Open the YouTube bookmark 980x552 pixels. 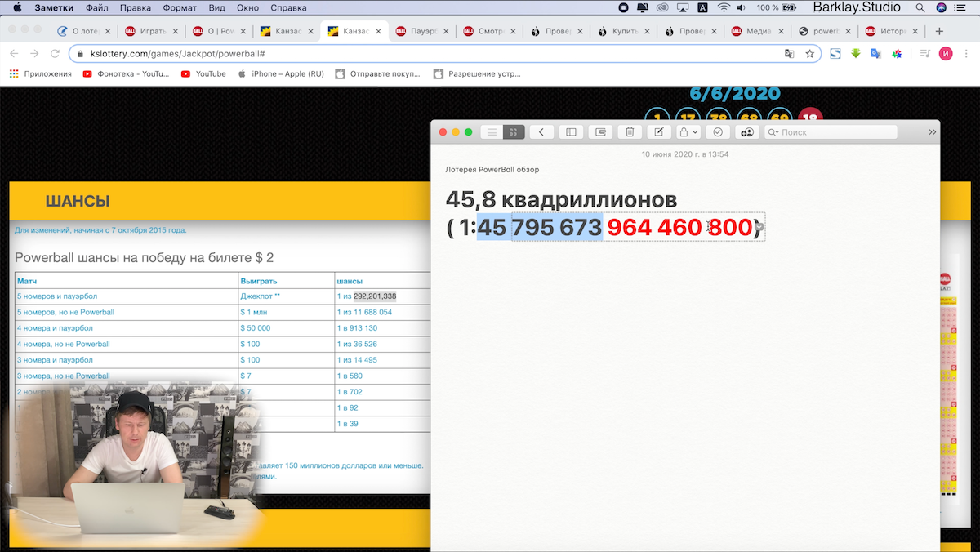tap(203, 73)
